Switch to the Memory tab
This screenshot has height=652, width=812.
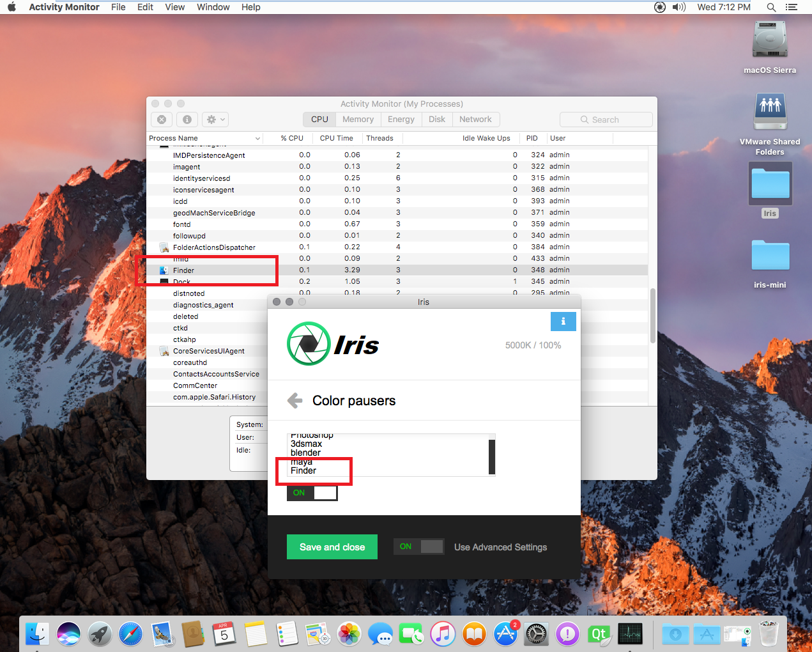[x=358, y=120]
